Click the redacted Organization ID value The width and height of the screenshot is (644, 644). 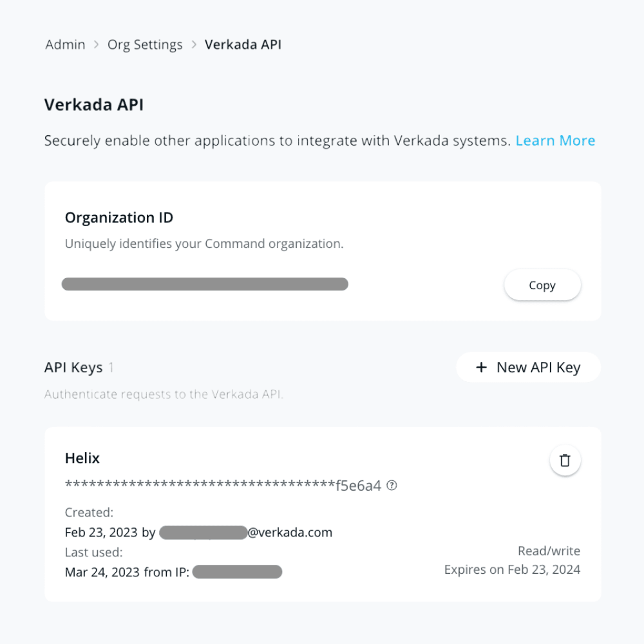coord(205,285)
